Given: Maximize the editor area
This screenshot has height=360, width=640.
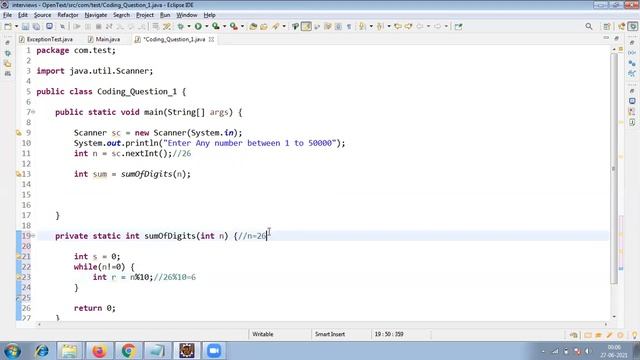Looking at the screenshot, I should (616, 38).
